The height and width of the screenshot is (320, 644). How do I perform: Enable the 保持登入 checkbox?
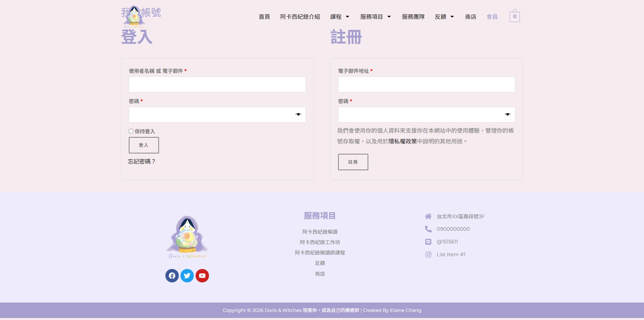coord(131,131)
